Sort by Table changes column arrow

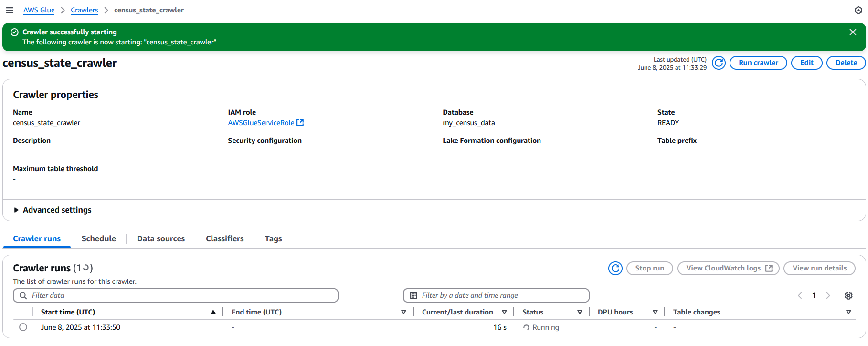click(x=848, y=313)
